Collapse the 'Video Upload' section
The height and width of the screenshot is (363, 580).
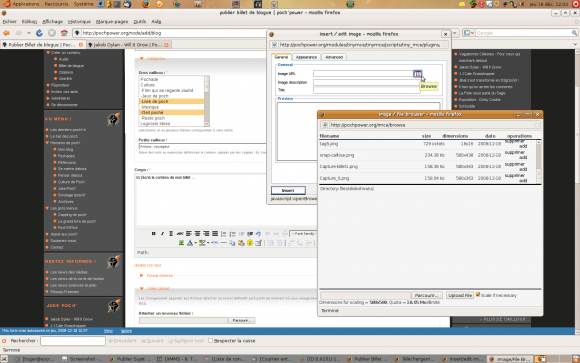pyautogui.click(x=141, y=288)
